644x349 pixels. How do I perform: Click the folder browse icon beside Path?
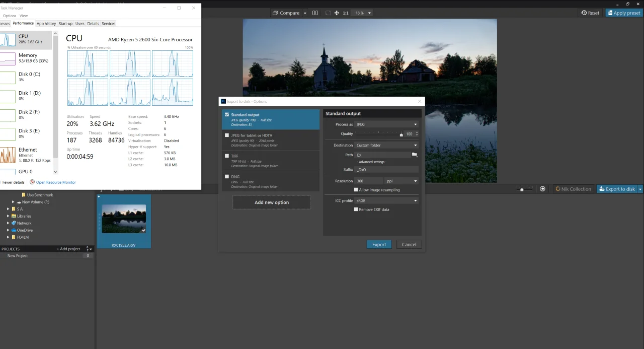(415, 155)
